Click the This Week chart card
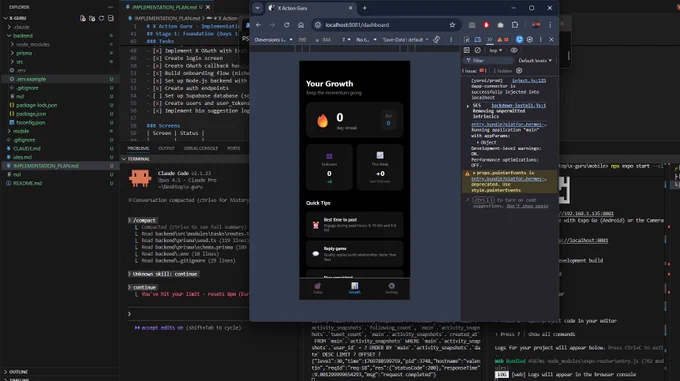 point(380,167)
